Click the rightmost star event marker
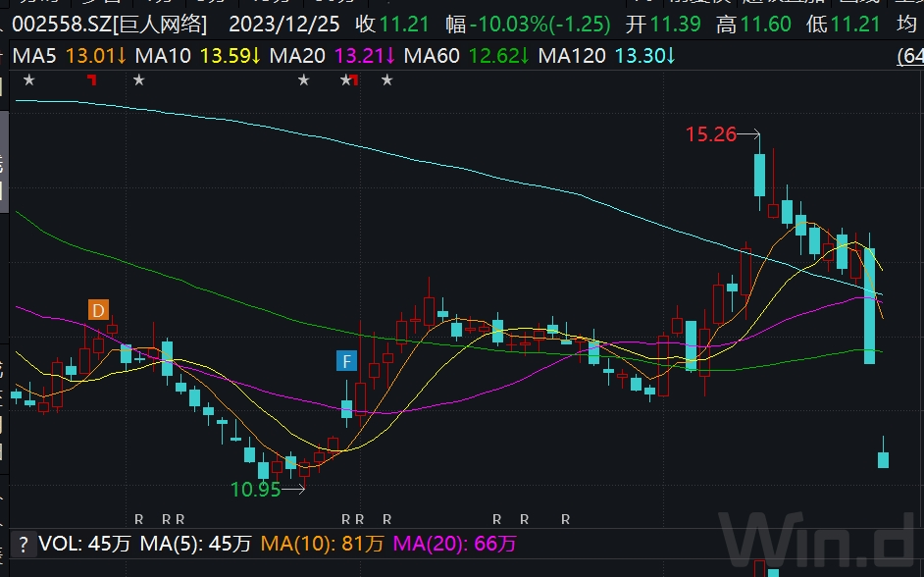This screenshot has height=577, width=924. coord(386,79)
